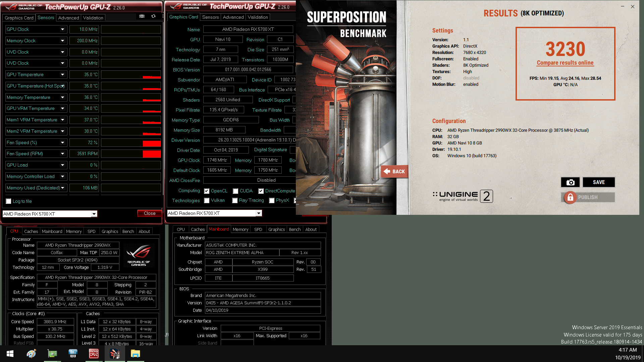This screenshot has height=362, width=644.
Task: Click the BACK button
Action: pos(394,171)
